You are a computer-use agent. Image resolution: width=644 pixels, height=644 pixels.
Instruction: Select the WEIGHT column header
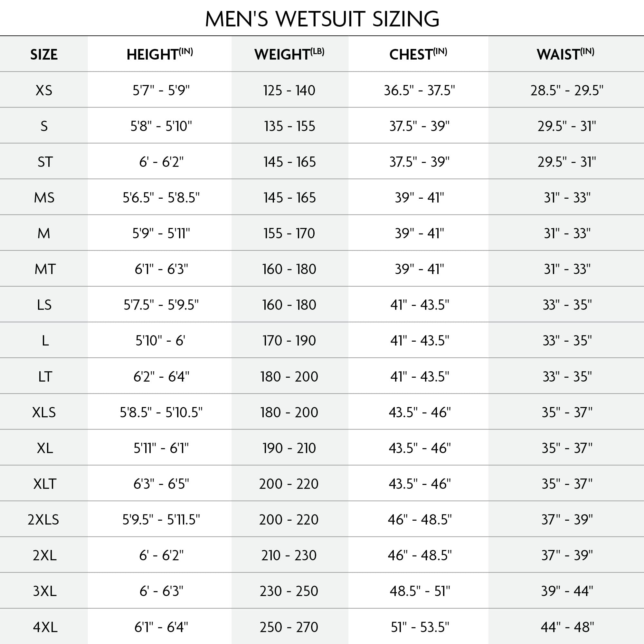(x=289, y=54)
